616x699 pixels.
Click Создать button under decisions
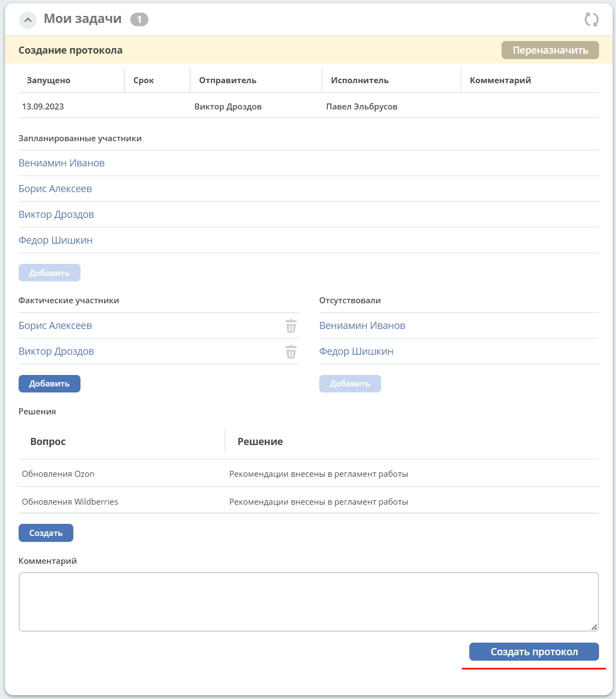tap(46, 533)
